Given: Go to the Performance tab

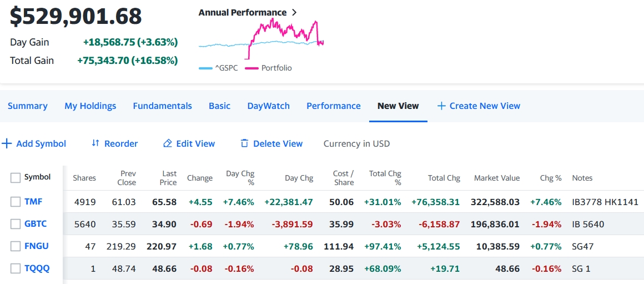Looking at the screenshot, I should point(333,106).
